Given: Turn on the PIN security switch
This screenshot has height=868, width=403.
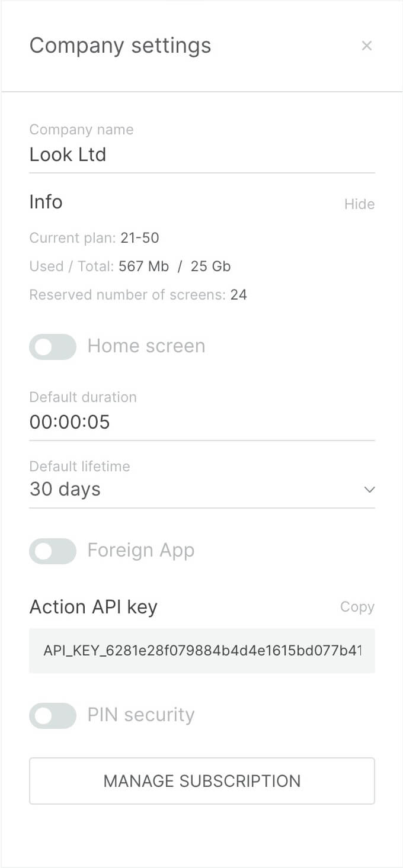Looking at the screenshot, I should tap(53, 715).
